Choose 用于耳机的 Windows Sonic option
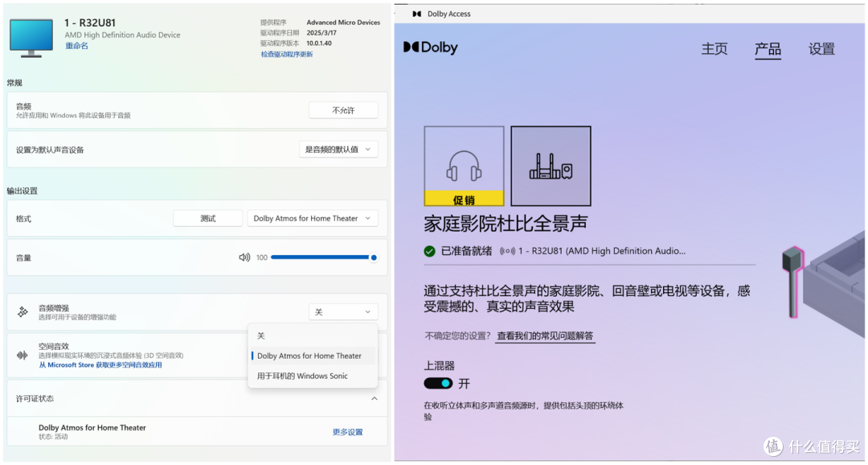 (x=313, y=376)
